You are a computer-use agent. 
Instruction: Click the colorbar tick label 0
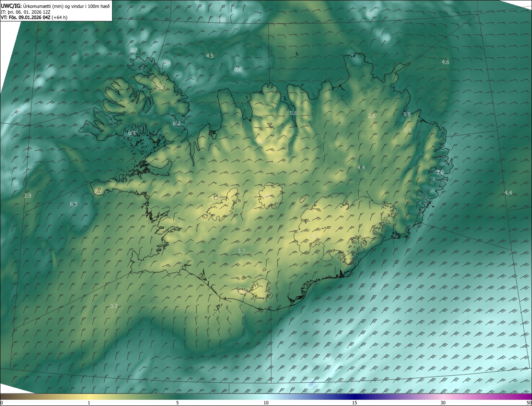(2, 403)
